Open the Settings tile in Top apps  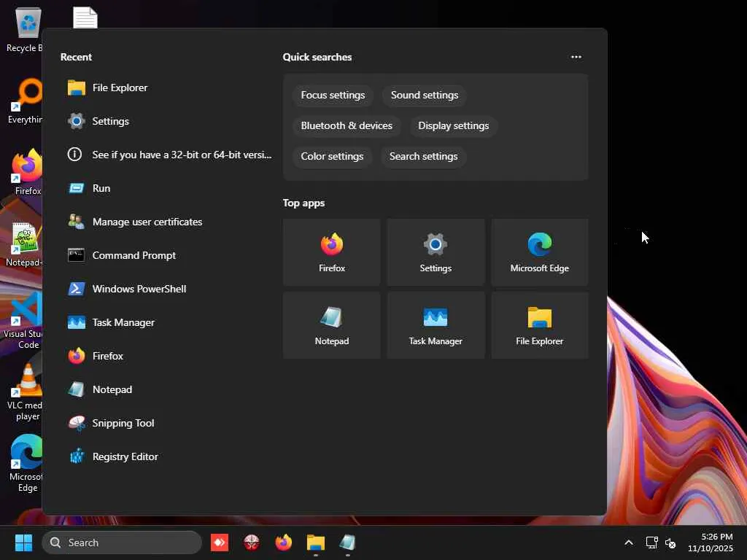tap(436, 252)
